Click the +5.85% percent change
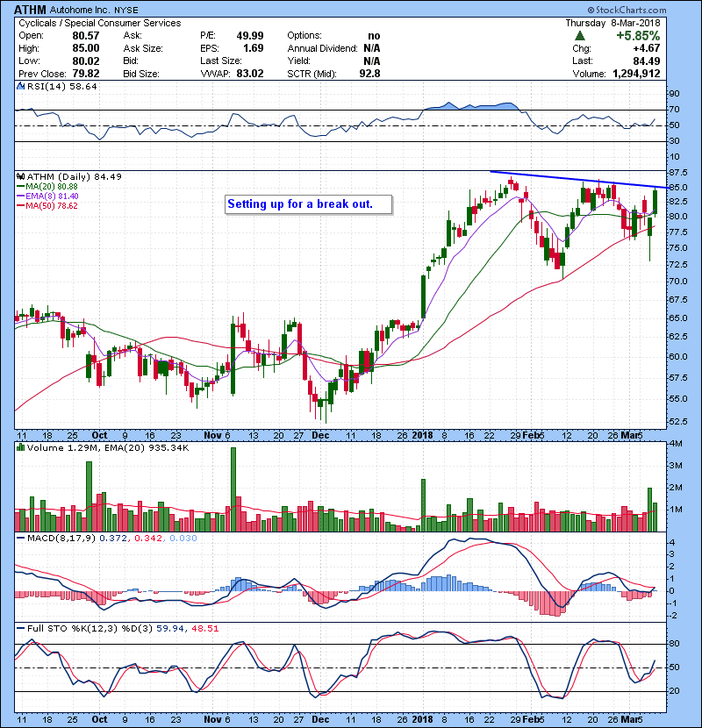The width and height of the screenshot is (702, 728). point(638,36)
